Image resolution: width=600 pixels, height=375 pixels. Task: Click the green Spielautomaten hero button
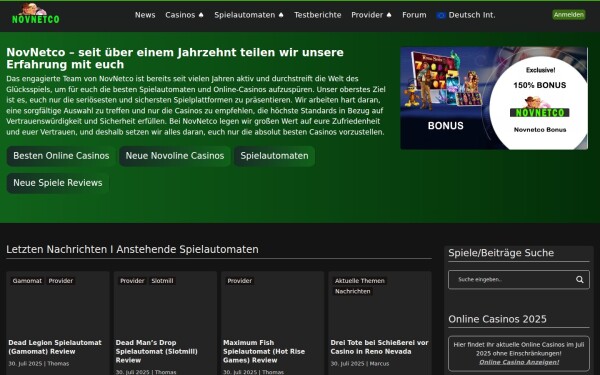pyautogui.click(x=274, y=156)
